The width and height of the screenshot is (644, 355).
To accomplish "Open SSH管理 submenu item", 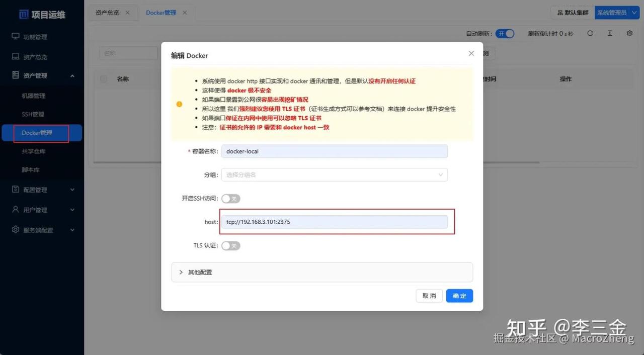I will coord(33,114).
